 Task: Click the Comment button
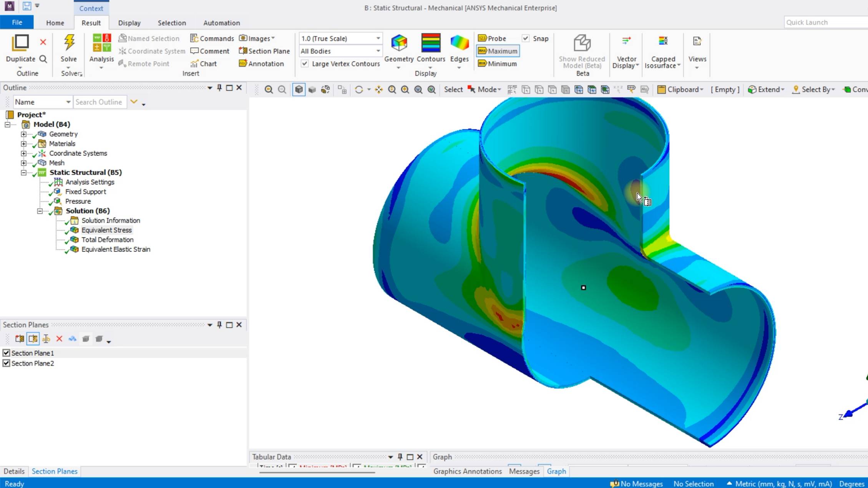pos(210,51)
